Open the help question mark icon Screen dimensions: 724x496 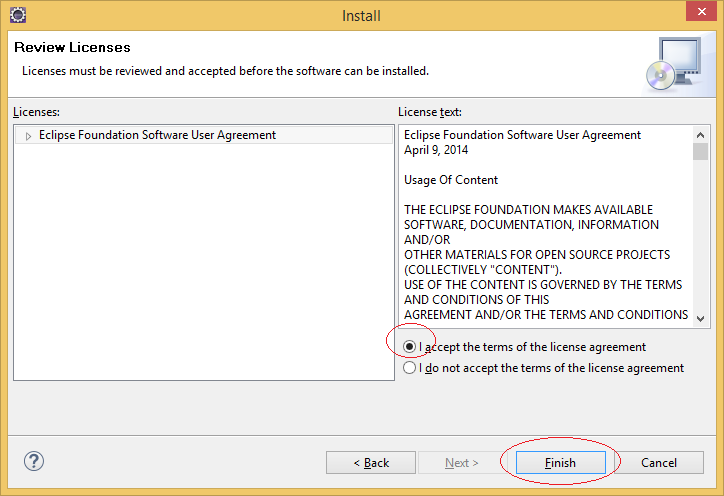34,461
